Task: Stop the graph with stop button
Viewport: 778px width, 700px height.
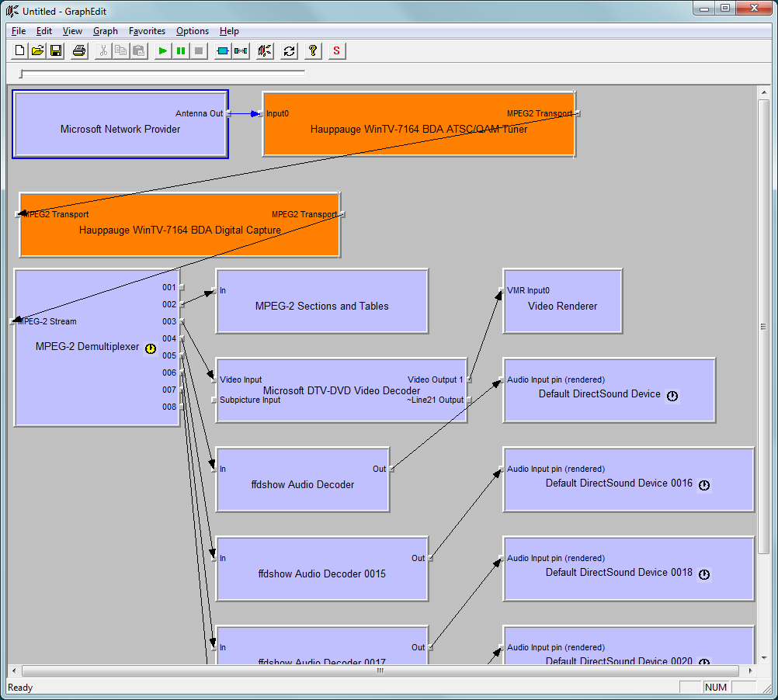Action: coord(199,50)
